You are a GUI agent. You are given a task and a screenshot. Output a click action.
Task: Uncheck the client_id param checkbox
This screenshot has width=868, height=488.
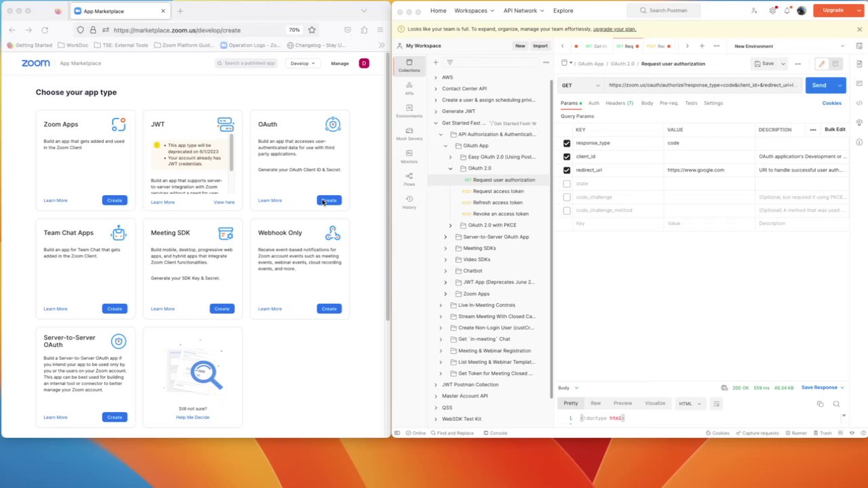click(567, 157)
